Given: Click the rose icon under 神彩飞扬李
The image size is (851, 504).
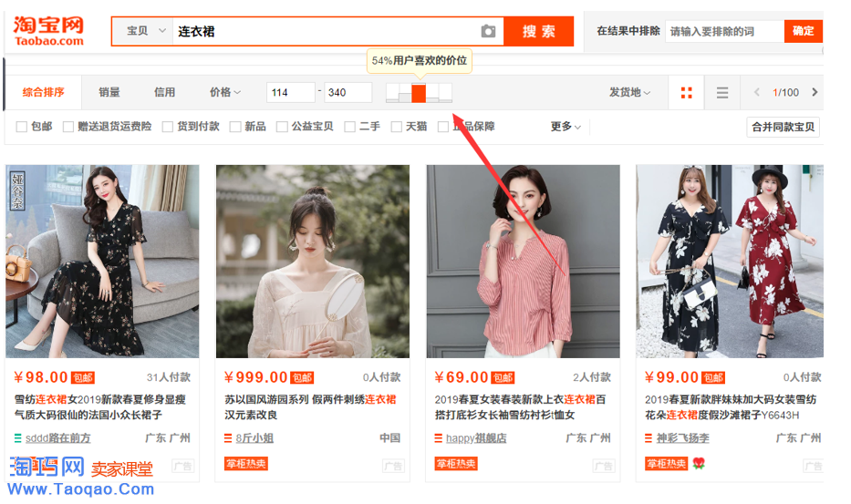Looking at the screenshot, I should pyautogui.click(x=699, y=463).
